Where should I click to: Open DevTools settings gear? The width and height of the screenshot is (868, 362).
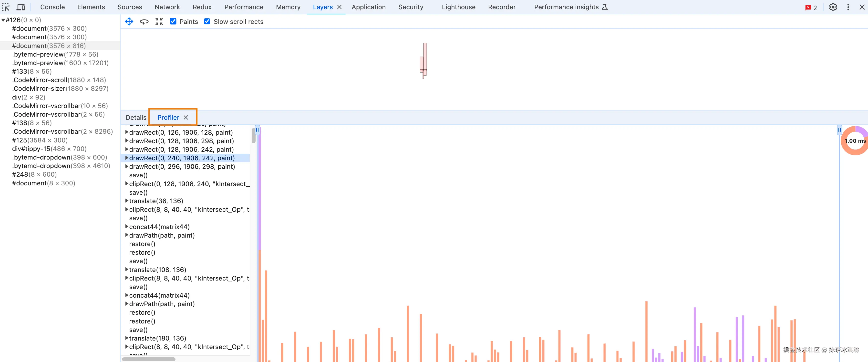point(833,7)
